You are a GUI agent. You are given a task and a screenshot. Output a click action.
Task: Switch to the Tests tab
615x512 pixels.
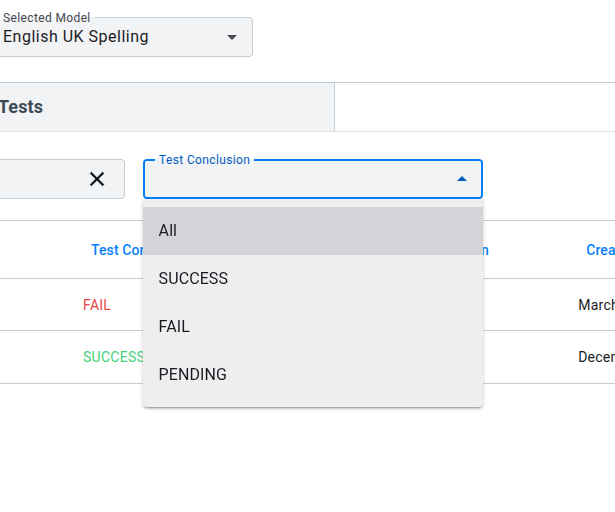21,107
